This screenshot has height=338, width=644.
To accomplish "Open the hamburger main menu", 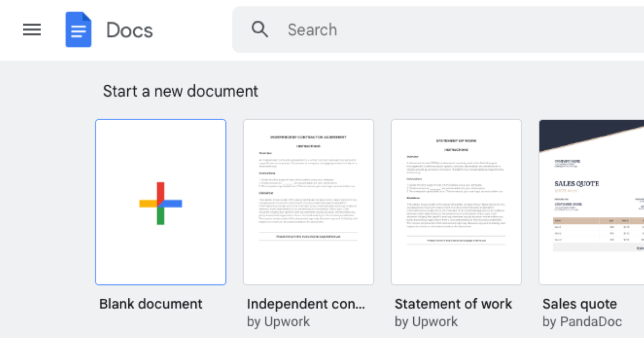I will [32, 30].
